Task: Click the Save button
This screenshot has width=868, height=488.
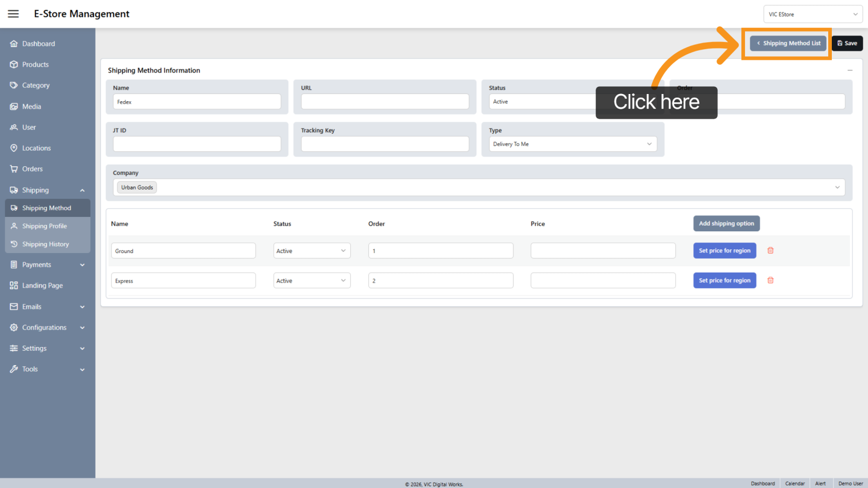Action: point(847,43)
